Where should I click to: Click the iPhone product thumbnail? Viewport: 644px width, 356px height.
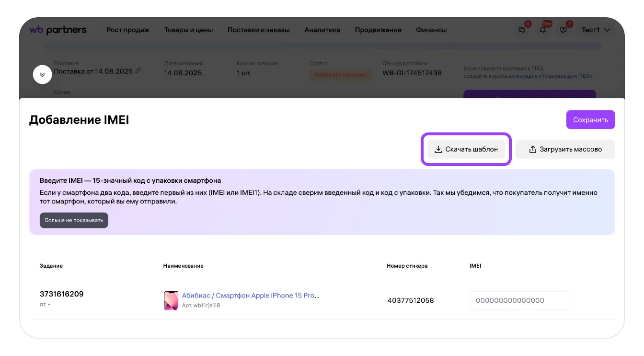click(171, 300)
